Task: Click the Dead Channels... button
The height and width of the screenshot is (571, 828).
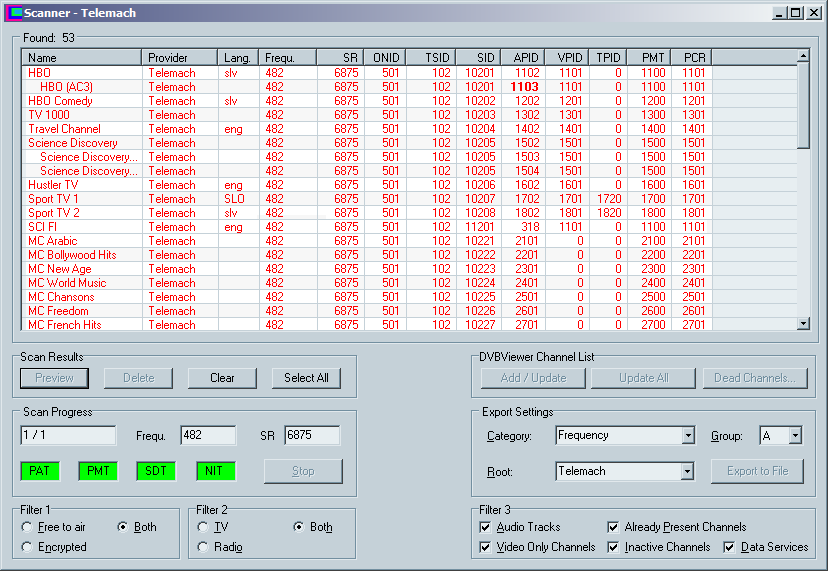Action: point(755,378)
